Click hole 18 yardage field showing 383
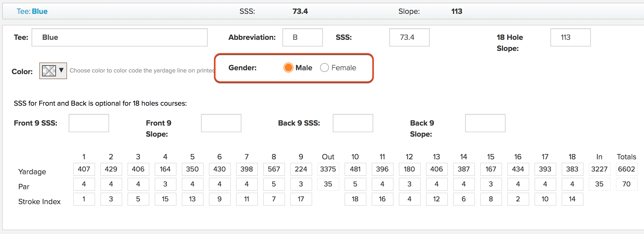Viewport: 644px width, 234px height. (x=572, y=169)
